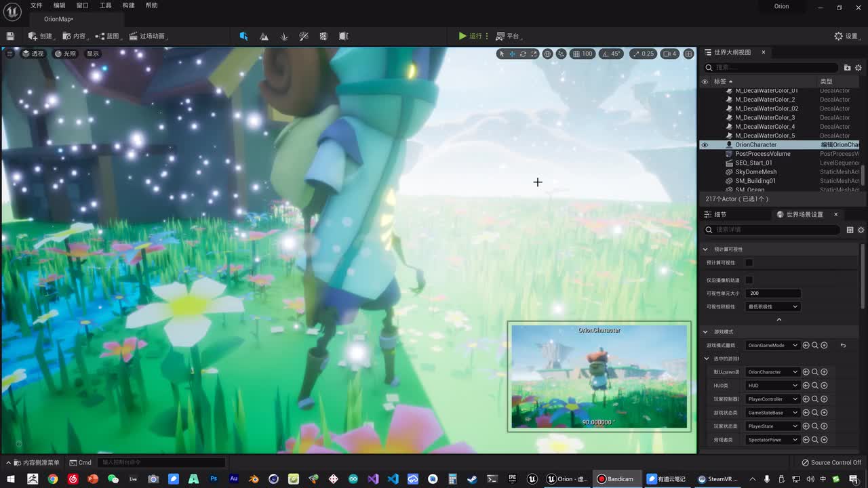Viewport: 868px width, 488px height.
Task: Select SkyDomeMesh in the outliner
Action: tap(756, 172)
